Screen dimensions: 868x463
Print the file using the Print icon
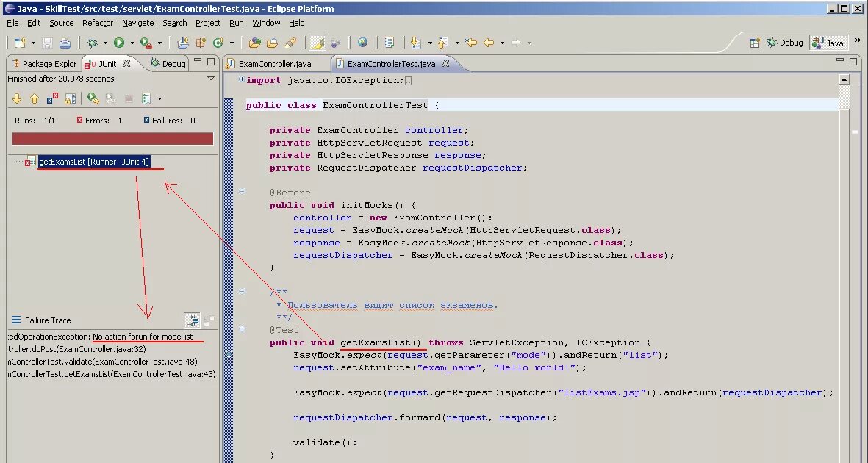click(x=65, y=42)
